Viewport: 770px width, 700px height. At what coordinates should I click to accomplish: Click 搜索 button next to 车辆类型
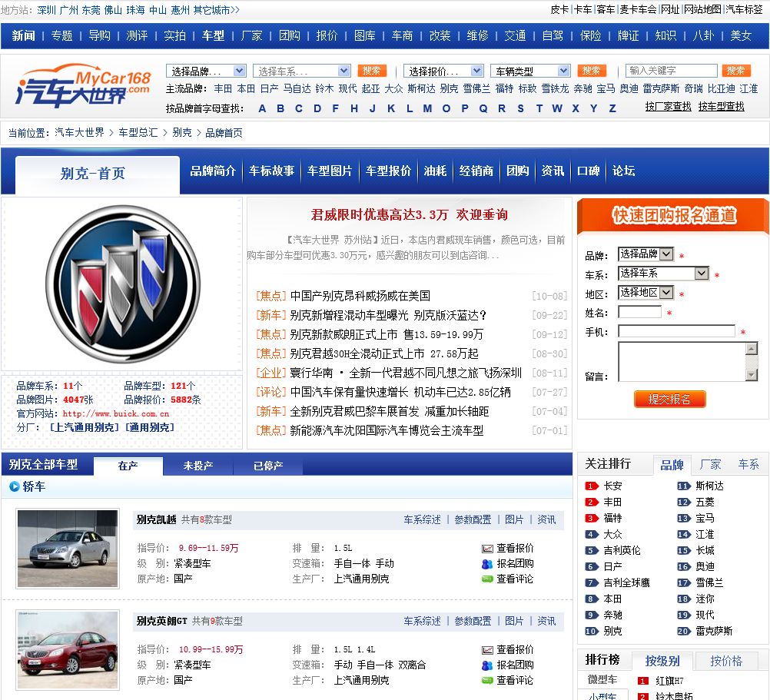[x=591, y=71]
